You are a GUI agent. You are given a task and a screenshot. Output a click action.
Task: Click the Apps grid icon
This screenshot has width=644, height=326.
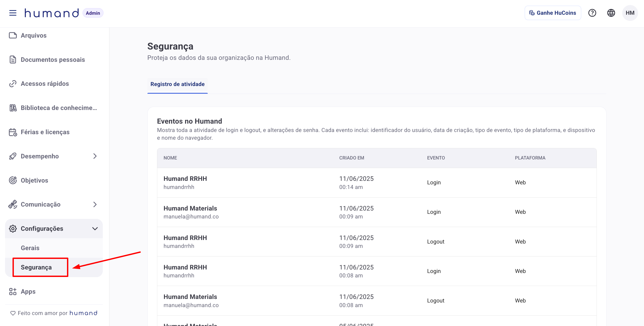[x=13, y=291]
